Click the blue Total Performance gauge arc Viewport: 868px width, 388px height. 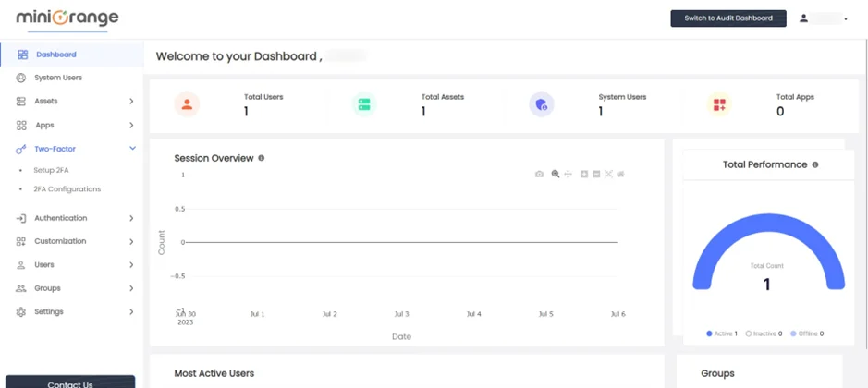[x=769, y=222]
